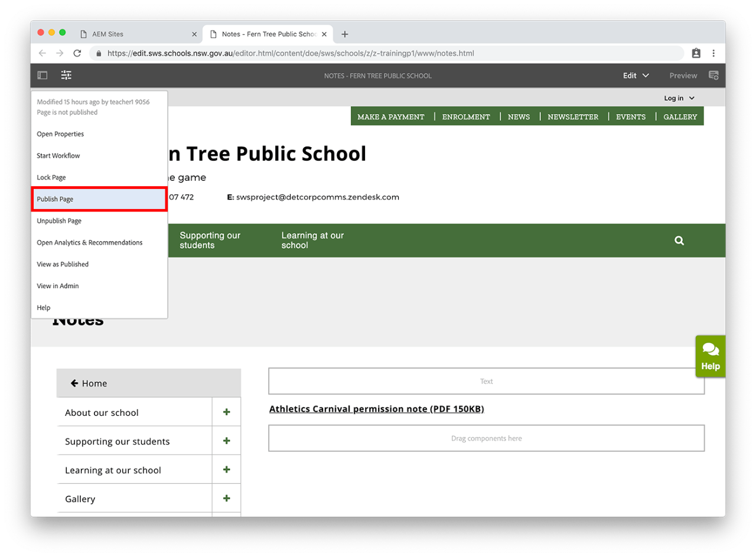Toggle the AEM side panel icon
This screenshot has width=756, height=557.
(43, 76)
